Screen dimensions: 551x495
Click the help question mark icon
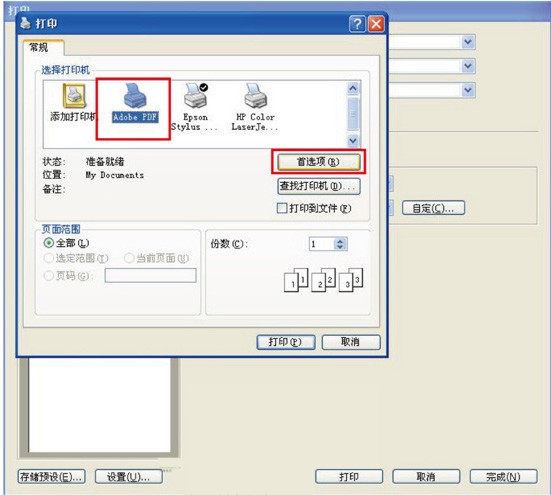357,24
